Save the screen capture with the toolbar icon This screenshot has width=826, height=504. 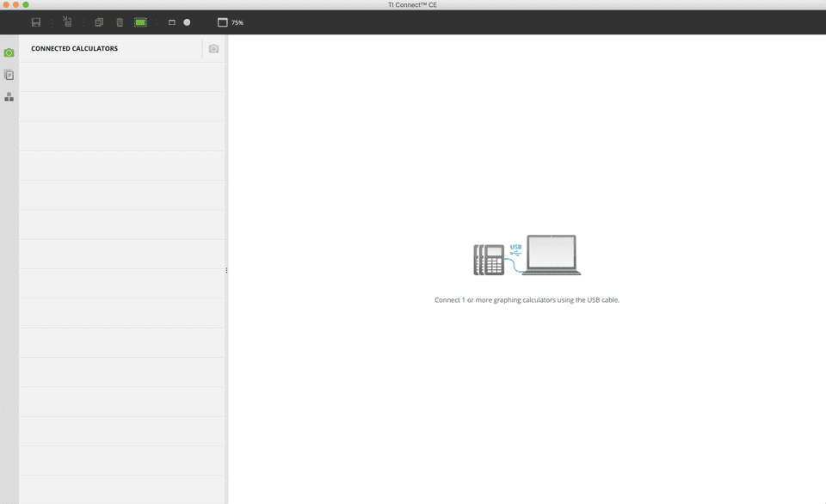pos(36,22)
